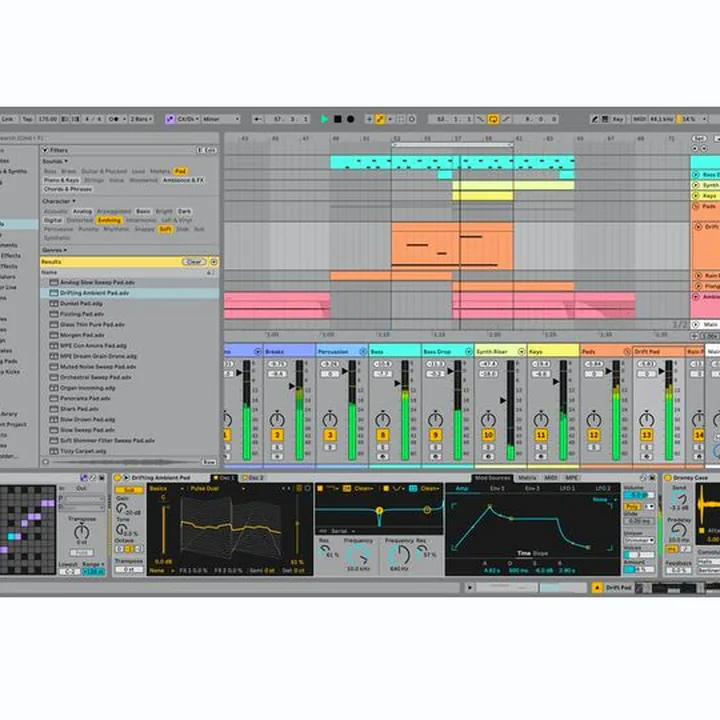Click the filter Frequency knob at 10.0 kHz
Screen dimensions: 720x720
pos(358,555)
